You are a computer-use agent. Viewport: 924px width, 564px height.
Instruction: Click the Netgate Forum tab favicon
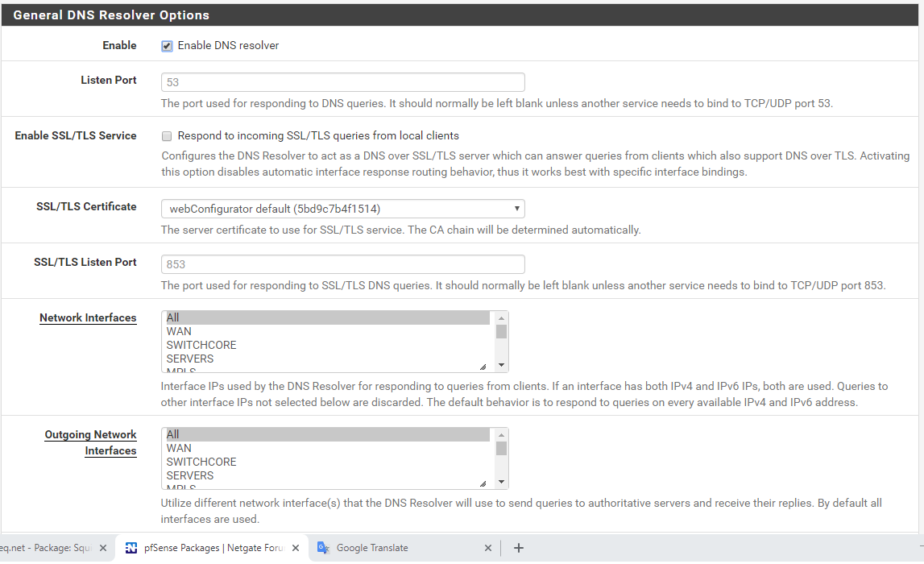(x=131, y=548)
